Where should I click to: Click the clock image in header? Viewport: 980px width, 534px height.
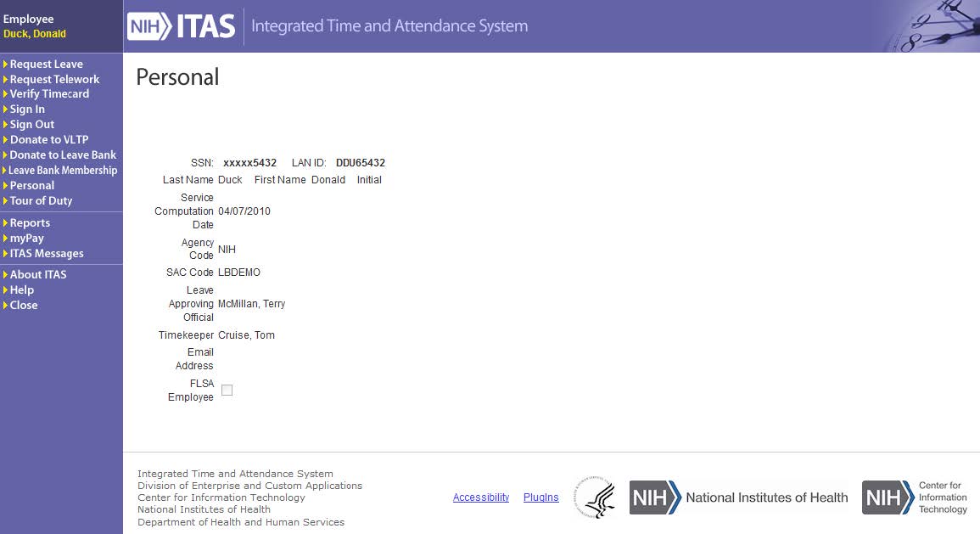click(x=932, y=26)
